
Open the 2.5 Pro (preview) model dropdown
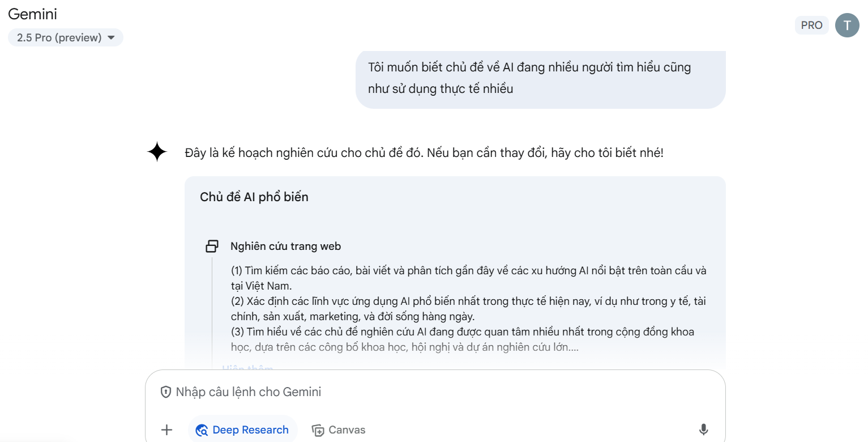pos(66,38)
